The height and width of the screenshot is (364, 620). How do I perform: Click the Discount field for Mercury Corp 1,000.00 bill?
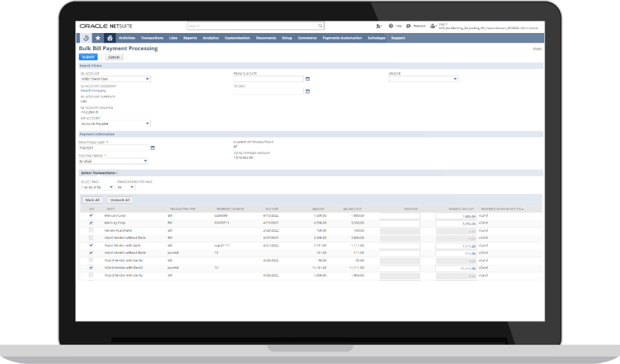(400, 216)
